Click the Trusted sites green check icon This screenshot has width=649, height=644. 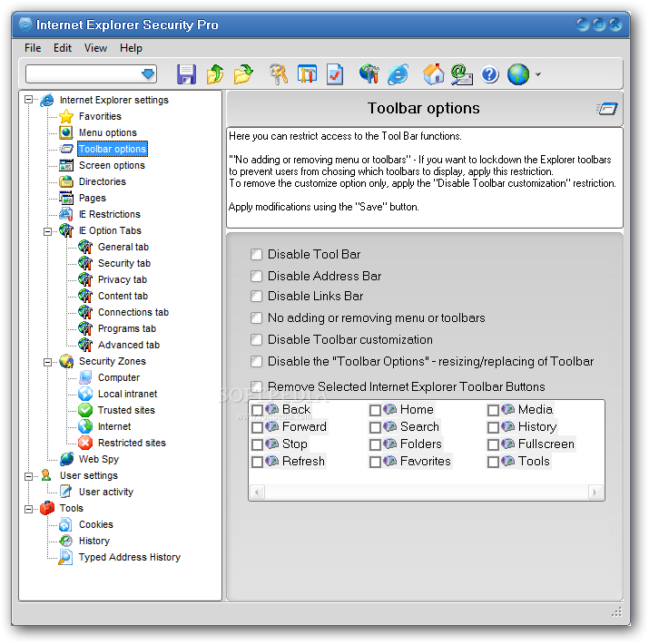coord(85,410)
